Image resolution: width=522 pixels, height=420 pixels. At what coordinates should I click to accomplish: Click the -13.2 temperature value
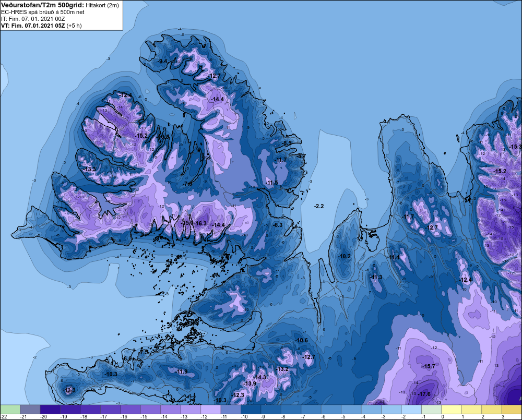(282, 369)
